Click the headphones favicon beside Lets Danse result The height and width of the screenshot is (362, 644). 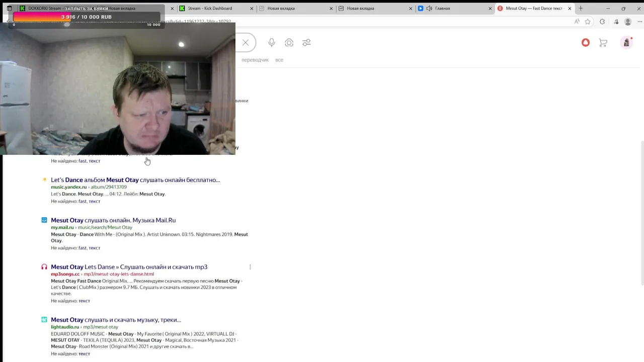click(x=44, y=266)
